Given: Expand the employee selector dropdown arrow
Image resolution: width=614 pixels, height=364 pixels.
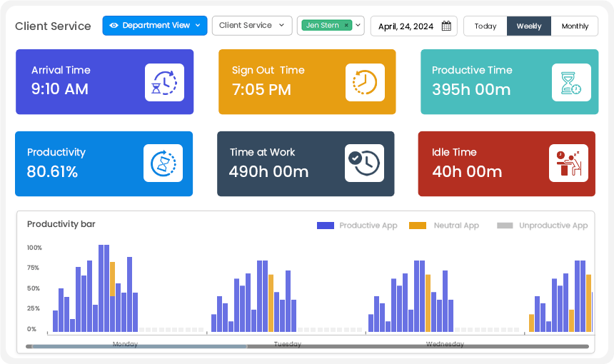Looking at the screenshot, I should pyautogui.click(x=358, y=26).
